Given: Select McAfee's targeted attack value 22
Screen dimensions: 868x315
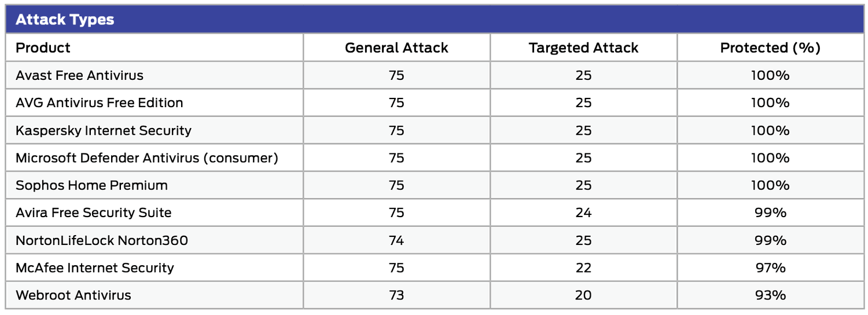Looking at the screenshot, I should pos(583,268).
